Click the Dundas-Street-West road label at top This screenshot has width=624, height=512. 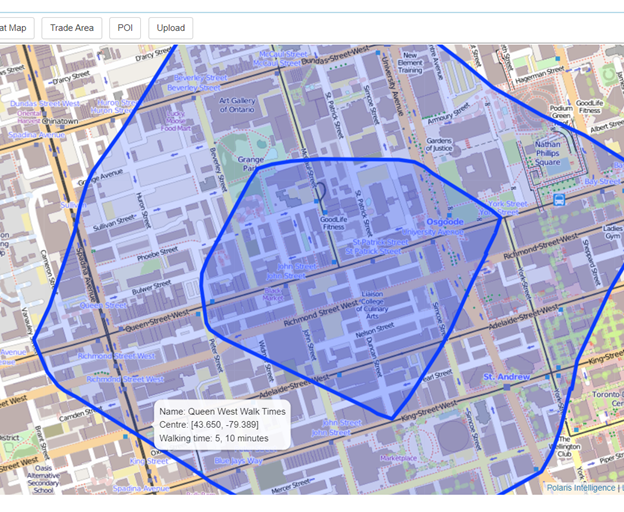coord(335,55)
